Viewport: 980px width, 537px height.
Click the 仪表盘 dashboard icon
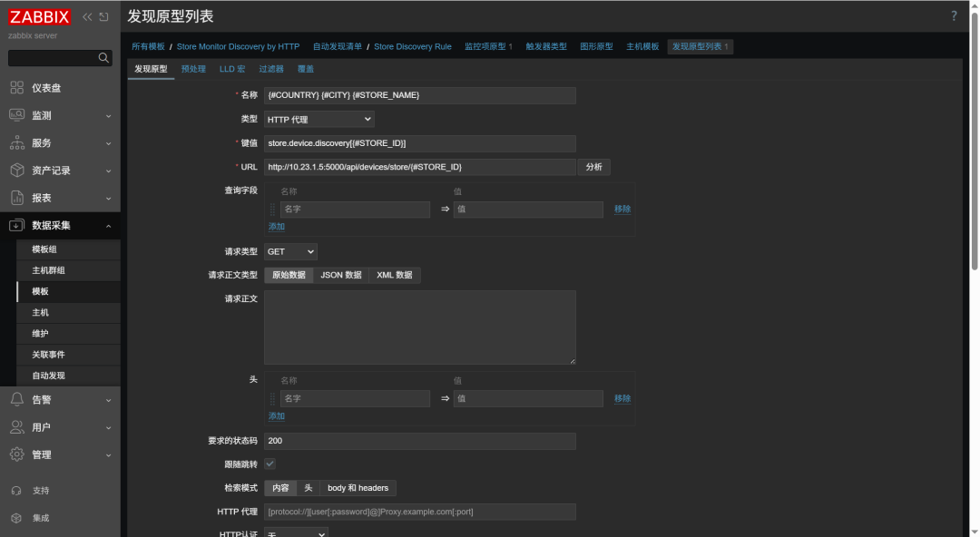tap(17, 87)
